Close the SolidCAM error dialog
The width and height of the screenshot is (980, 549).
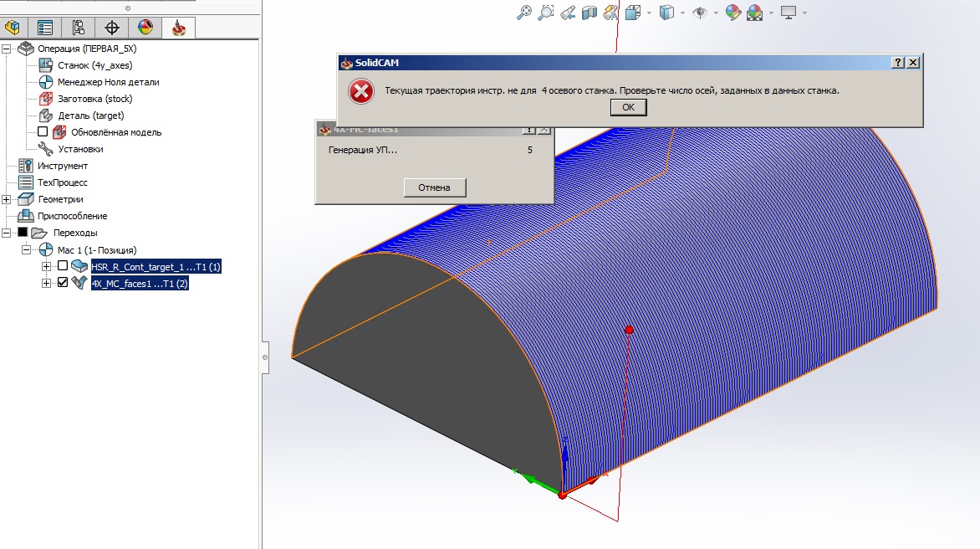(913, 63)
